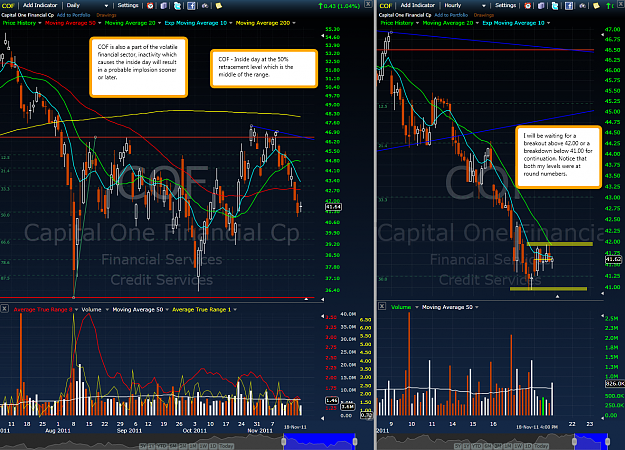625x450 pixels.
Task: Select 3M range in Hourly chart navigator
Action: 498,446
